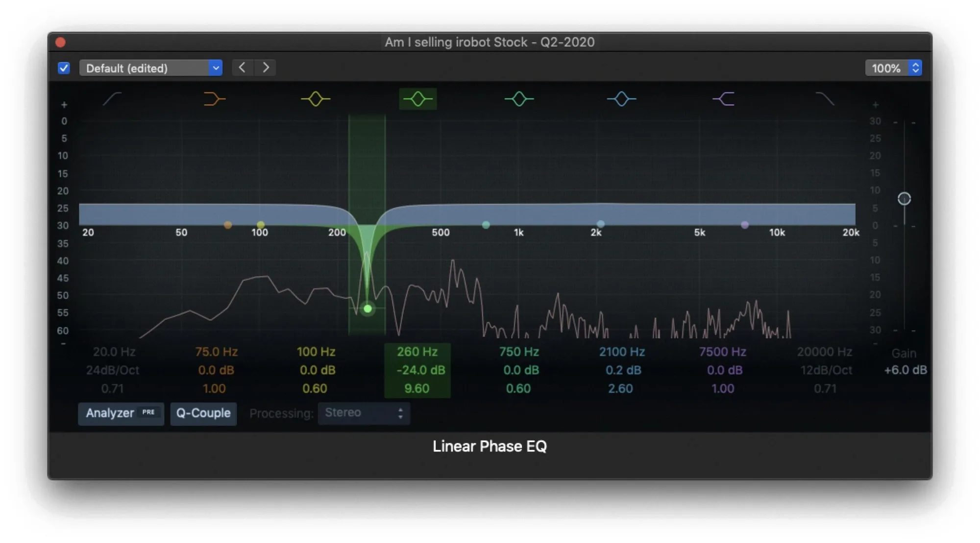The width and height of the screenshot is (980, 543).
Task: Select the purple high-shelf band icon
Action: pos(723,98)
